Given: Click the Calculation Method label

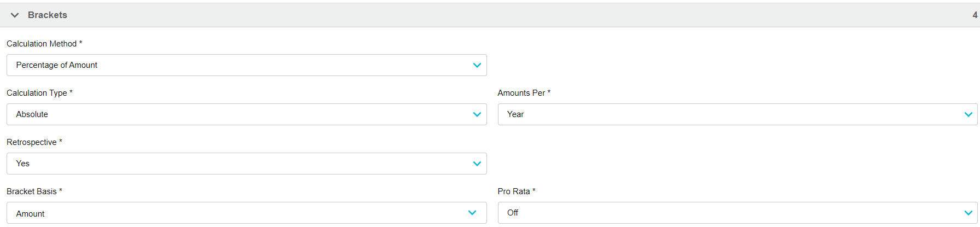Looking at the screenshot, I should tap(42, 44).
